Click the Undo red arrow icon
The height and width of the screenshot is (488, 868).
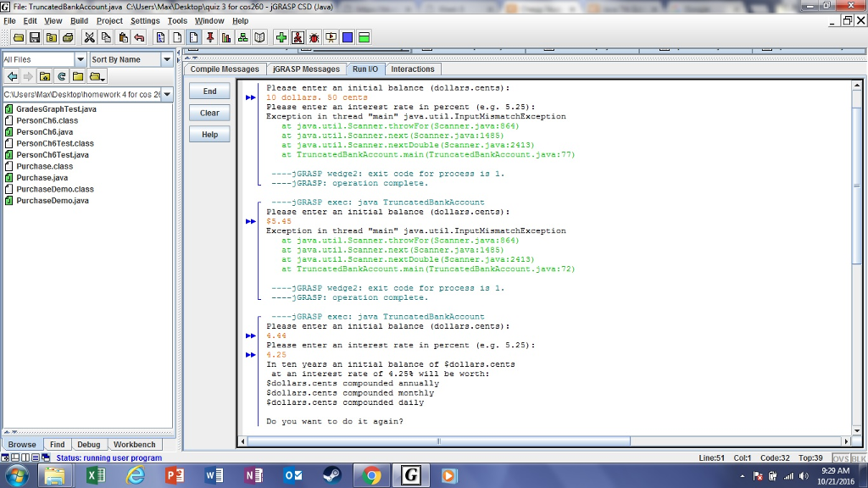(x=140, y=37)
